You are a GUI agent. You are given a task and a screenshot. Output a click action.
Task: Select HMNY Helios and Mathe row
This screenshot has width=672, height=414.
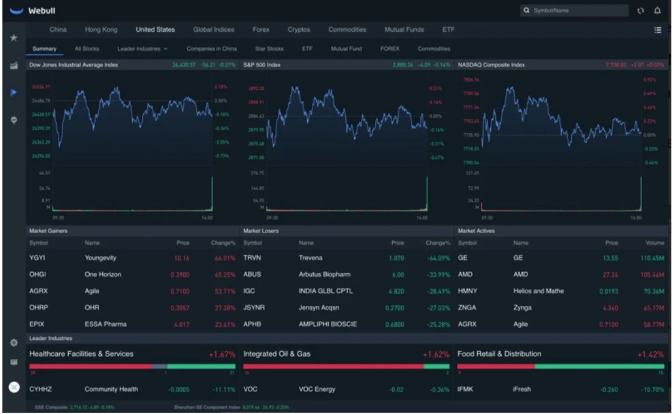point(561,291)
